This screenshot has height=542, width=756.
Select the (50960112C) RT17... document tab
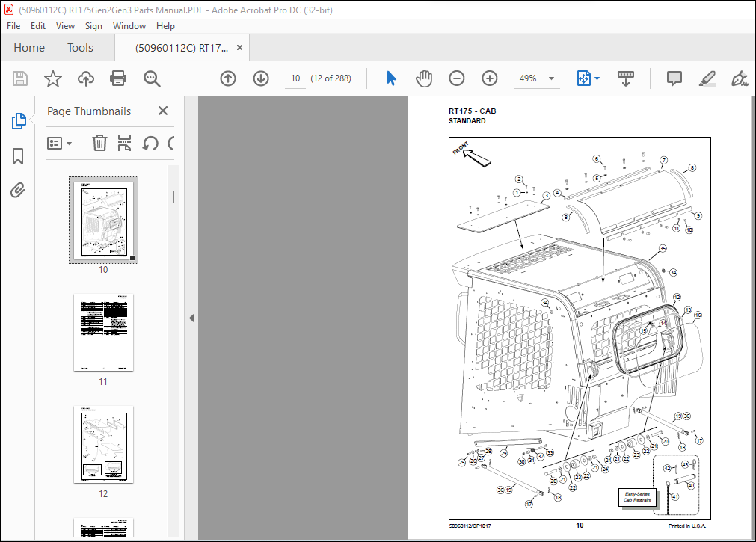[x=181, y=48]
